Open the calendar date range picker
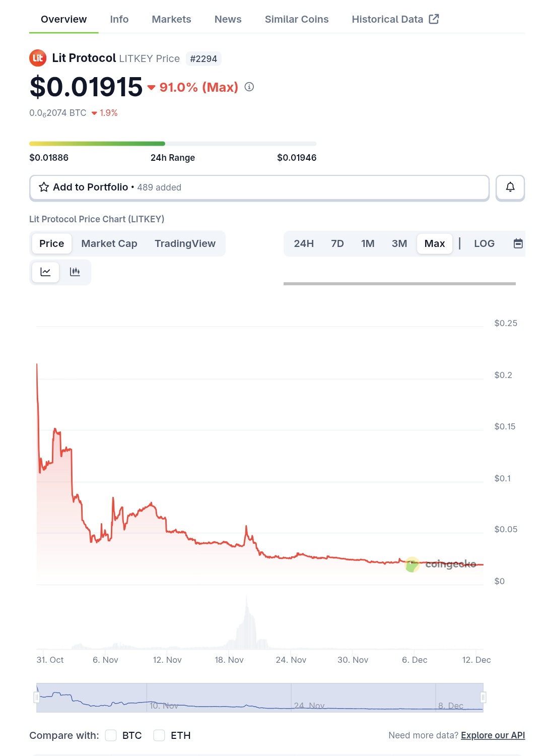Image resolution: width=544 pixels, height=756 pixels. (518, 244)
